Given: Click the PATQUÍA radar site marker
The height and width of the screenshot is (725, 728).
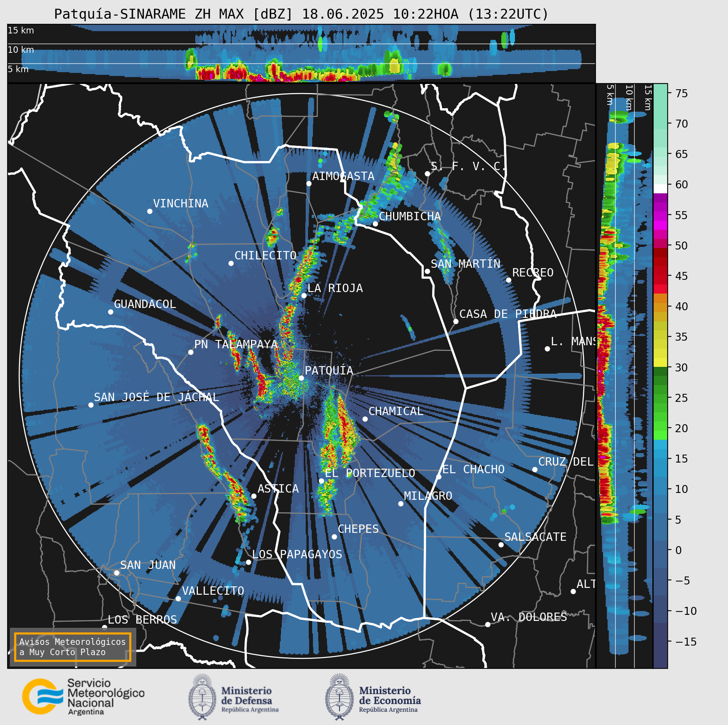Looking at the screenshot, I should [x=301, y=378].
